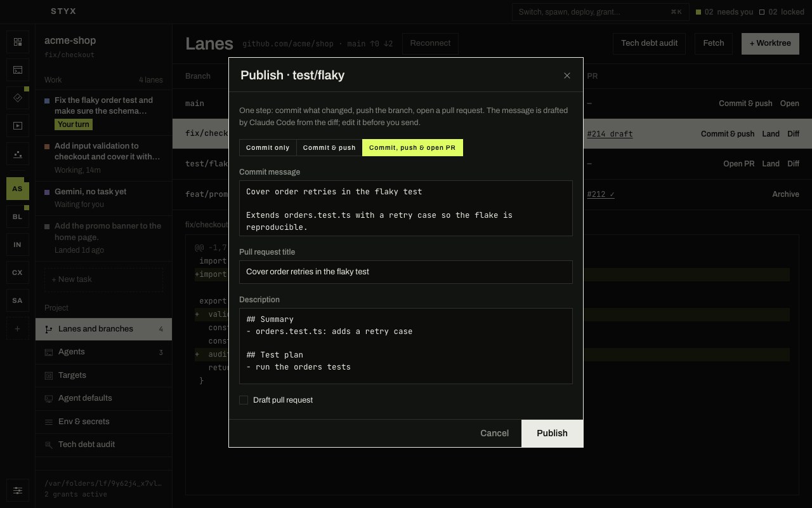Image resolution: width=812 pixels, height=508 pixels.
Task: Click the '02 locked' status indicator
Action: 782,12
